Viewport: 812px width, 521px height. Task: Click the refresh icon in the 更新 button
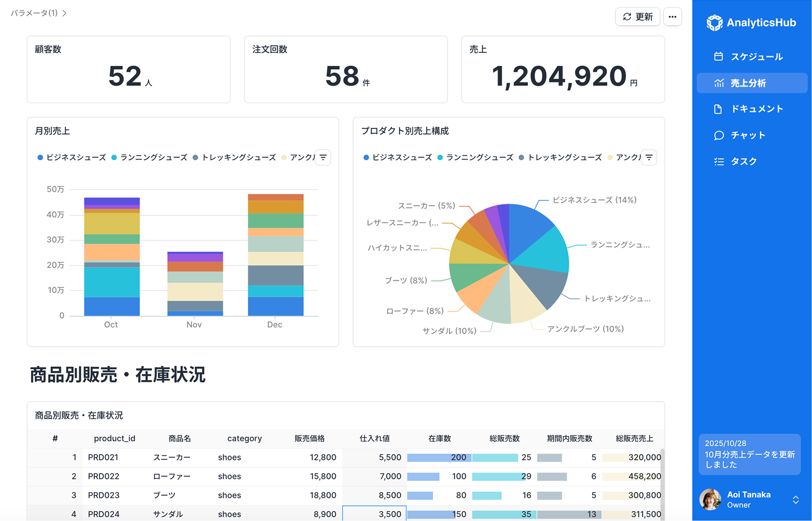(626, 17)
